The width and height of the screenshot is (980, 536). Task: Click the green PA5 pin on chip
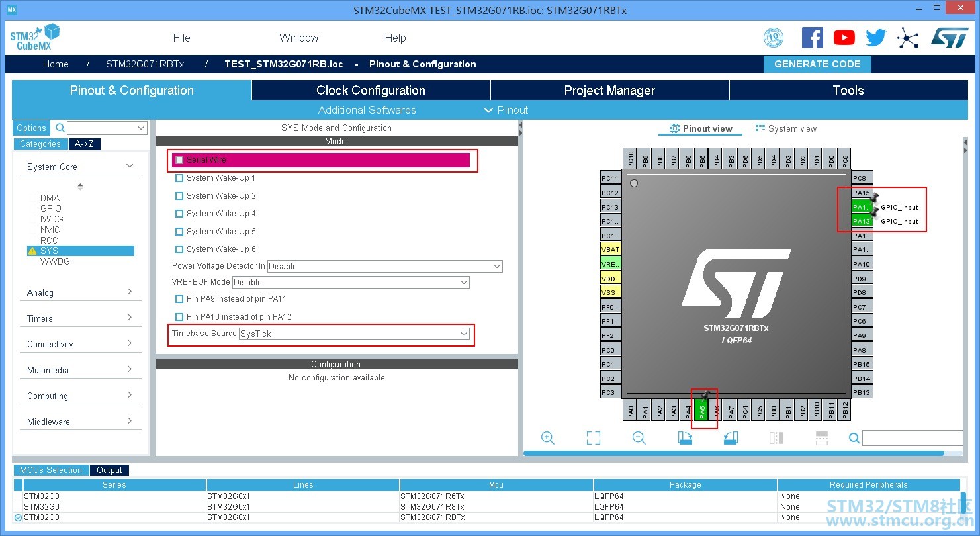pyautogui.click(x=703, y=411)
